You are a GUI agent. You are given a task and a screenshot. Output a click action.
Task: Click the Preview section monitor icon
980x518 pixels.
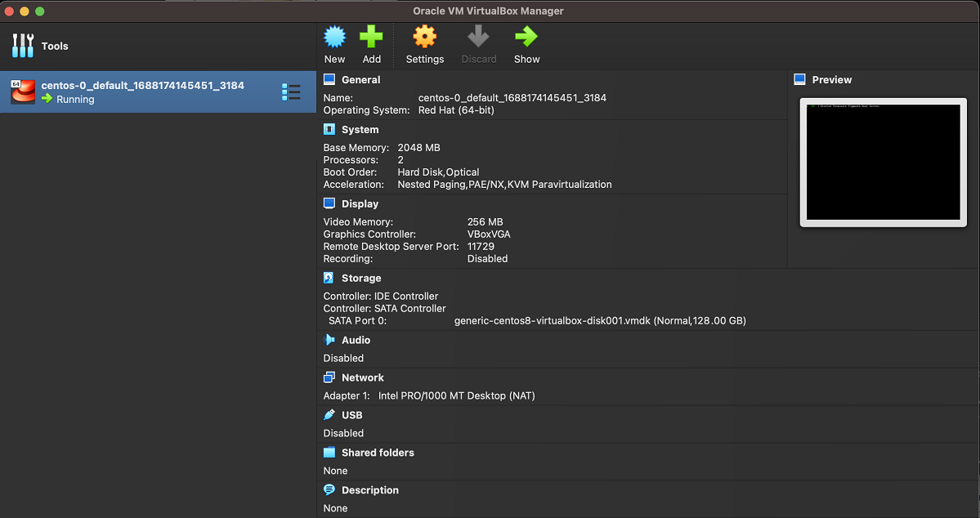tap(799, 79)
